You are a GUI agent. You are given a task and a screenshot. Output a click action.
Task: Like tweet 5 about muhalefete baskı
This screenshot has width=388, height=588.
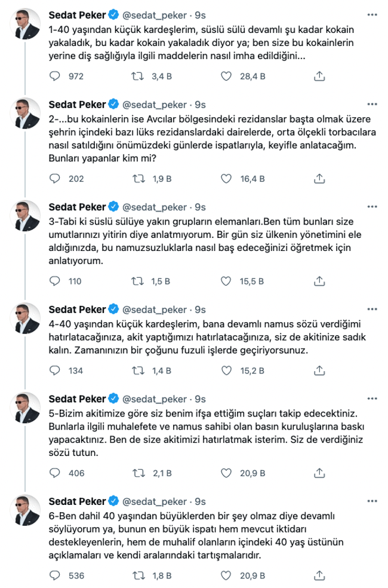click(226, 471)
